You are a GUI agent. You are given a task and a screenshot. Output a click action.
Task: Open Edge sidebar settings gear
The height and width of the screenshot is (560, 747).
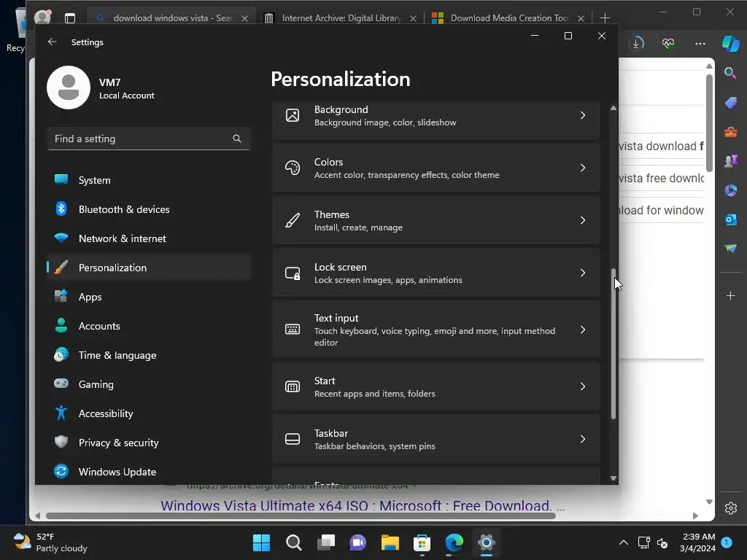pyautogui.click(x=730, y=508)
